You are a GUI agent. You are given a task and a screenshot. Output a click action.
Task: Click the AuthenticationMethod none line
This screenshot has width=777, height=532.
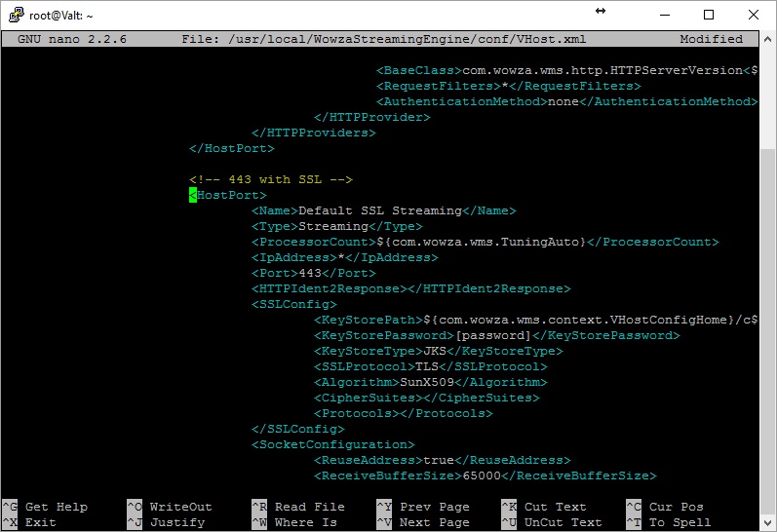coord(566,101)
